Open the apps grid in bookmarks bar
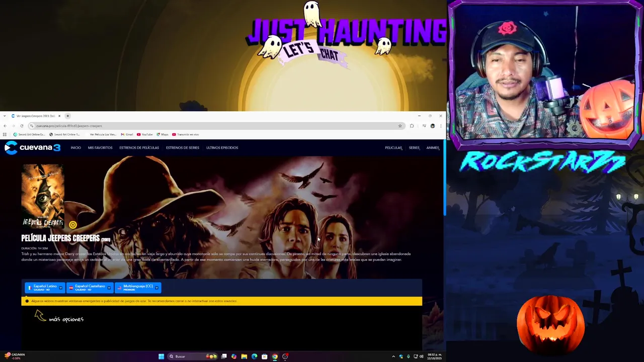Screen dimensions: 644x362 (5, 135)
